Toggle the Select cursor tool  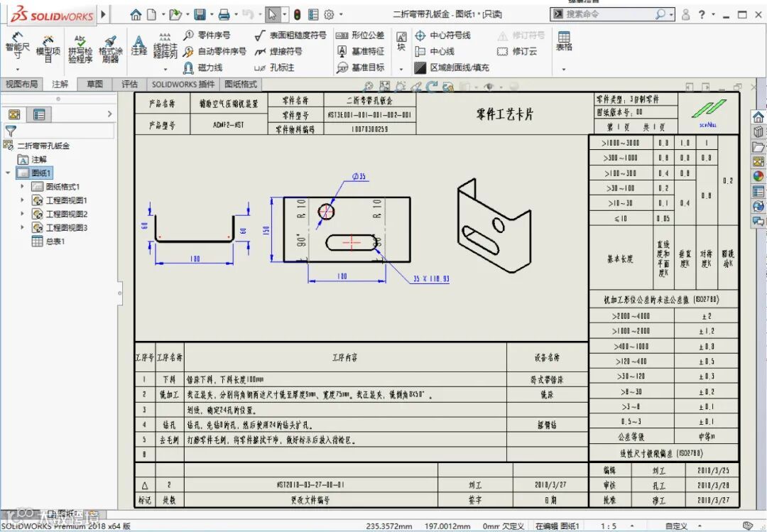[273, 15]
